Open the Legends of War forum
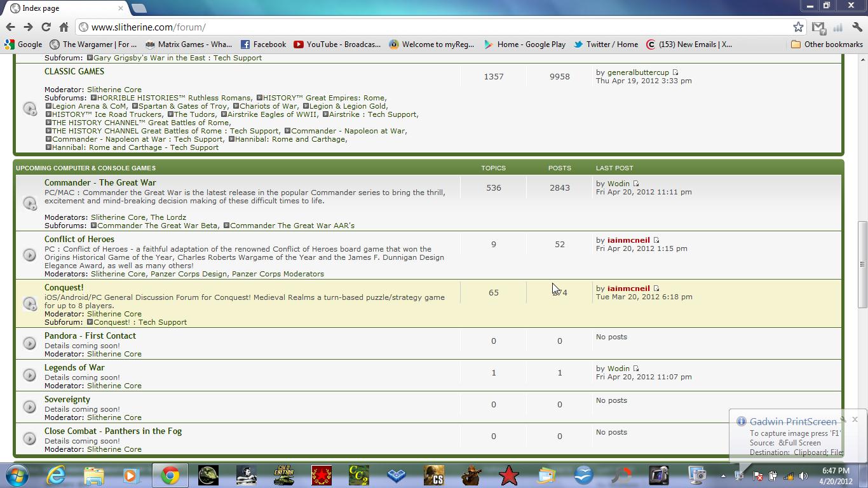This screenshot has height=488, width=868. tap(74, 367)
